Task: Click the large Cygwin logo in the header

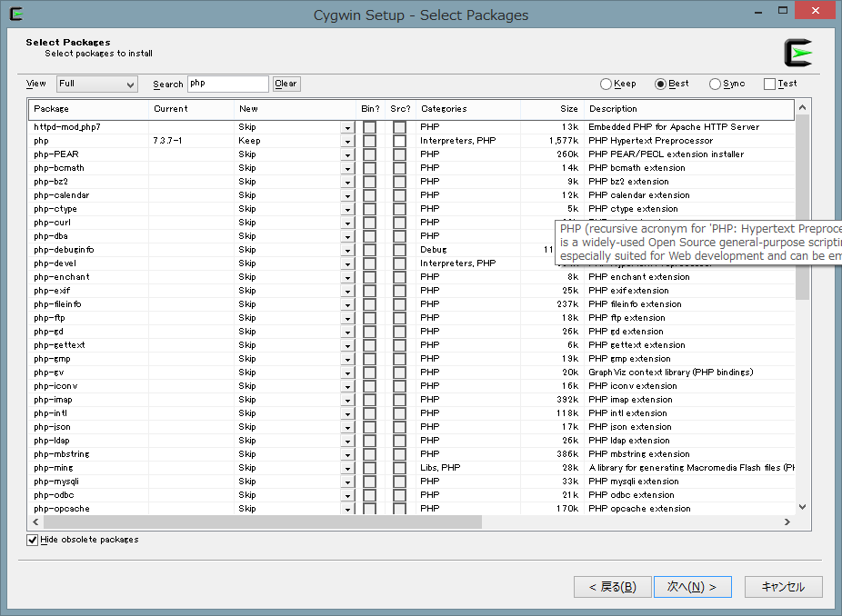Action: pos(797,53)
